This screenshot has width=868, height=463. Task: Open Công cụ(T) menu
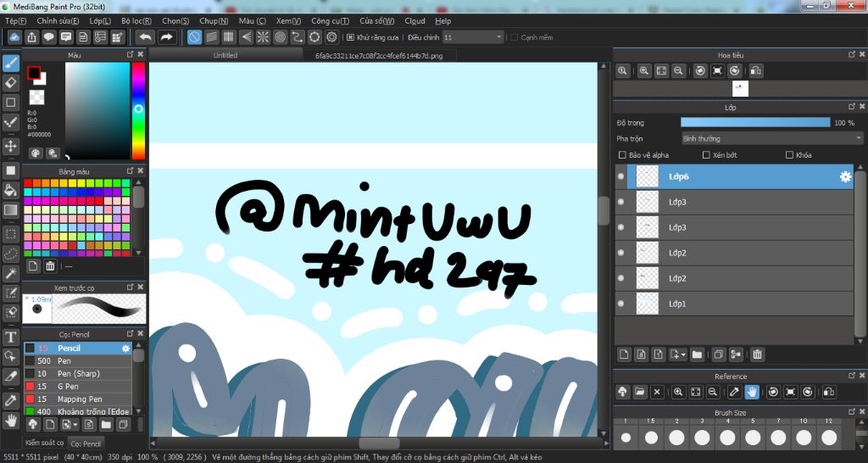[330, 20]
